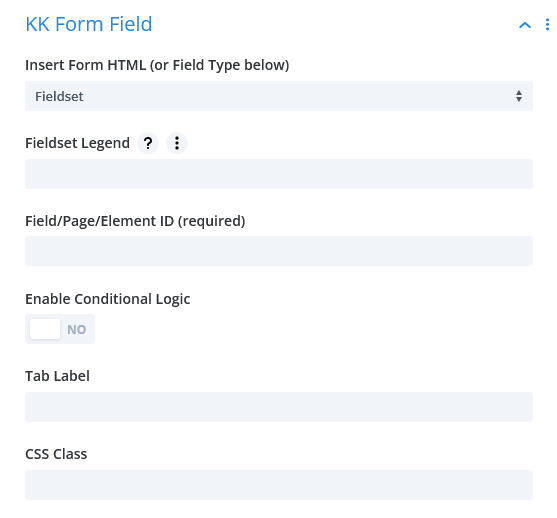Screen dimensions: 557x518
Task: Click the KK Form Field section title
Action: (x=89, y=24)
